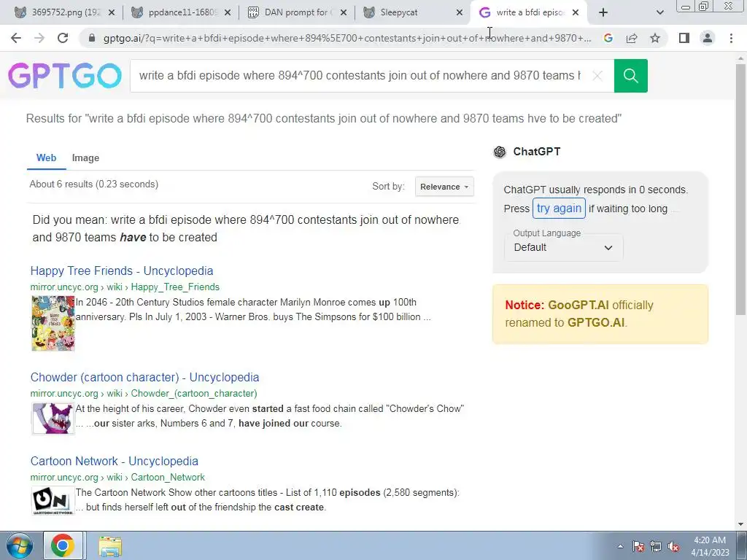Click the padlock site info icon
Screen dimensions: 747x560
(92, 38)
